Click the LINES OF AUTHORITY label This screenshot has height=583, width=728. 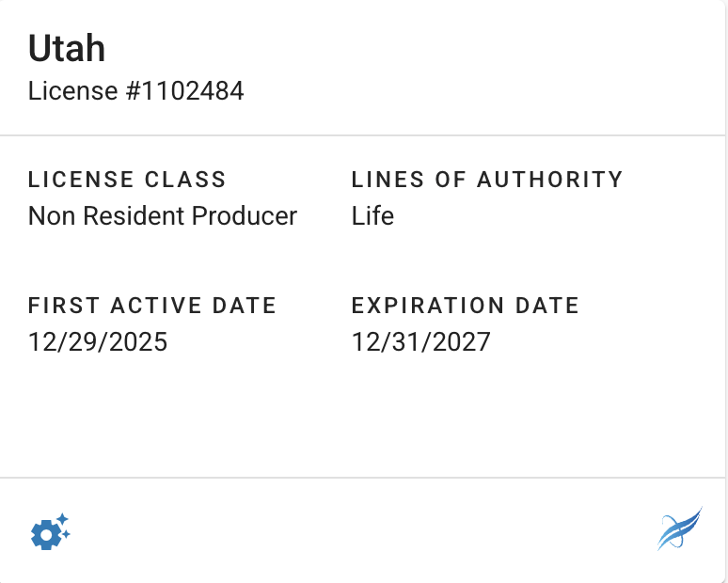487,179
